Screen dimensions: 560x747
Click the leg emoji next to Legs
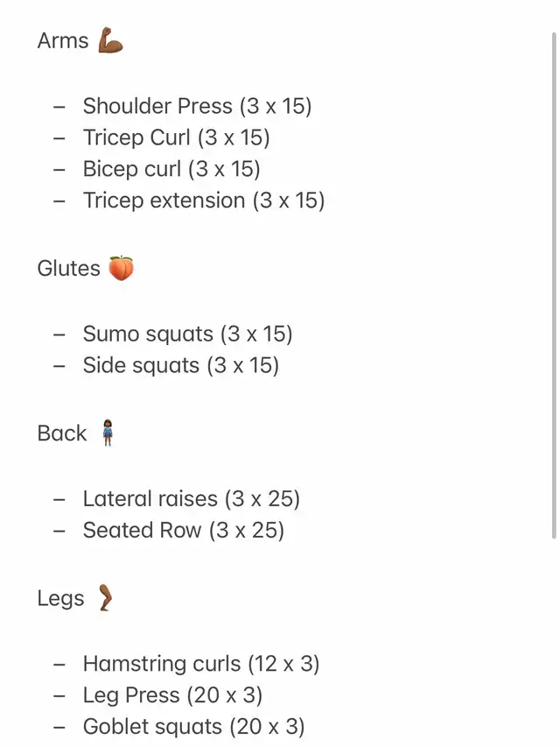[x=105, y=597]
